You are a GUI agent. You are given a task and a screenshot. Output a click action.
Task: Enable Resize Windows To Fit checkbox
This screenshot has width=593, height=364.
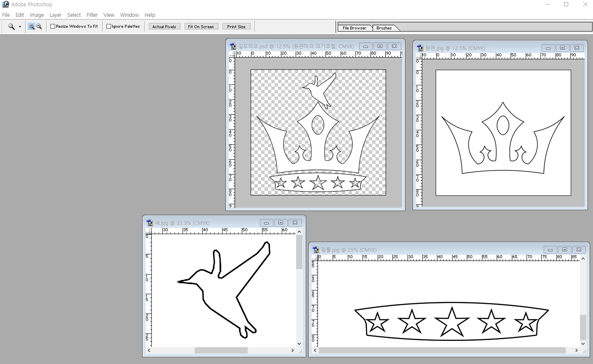coord(53,26)
